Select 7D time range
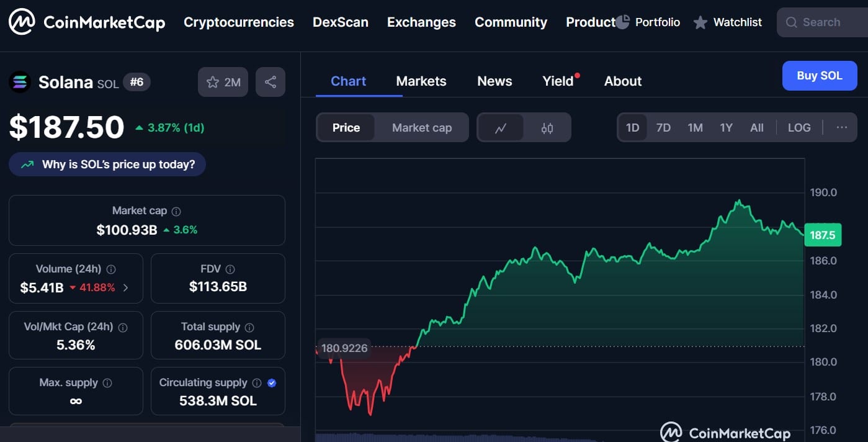The width and height of the screenshot is (868, 442). pyautogui.click(x=663, y=127)
